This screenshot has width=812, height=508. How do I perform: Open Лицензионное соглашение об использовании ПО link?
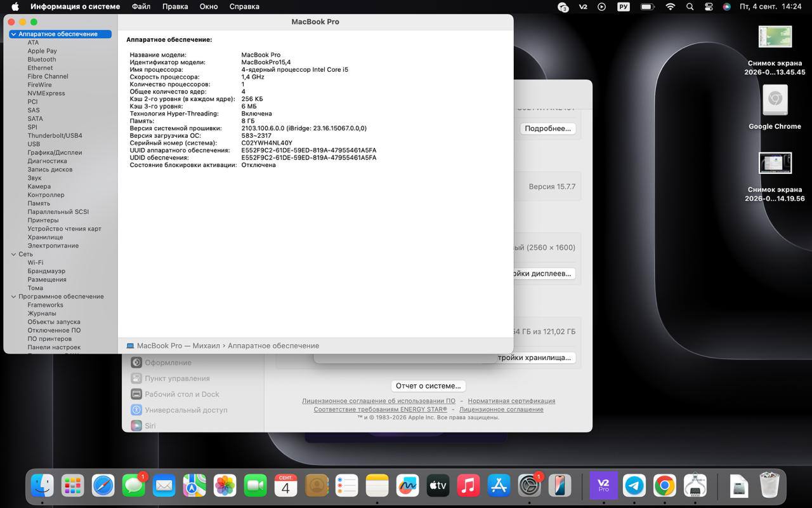pos(379,401)
